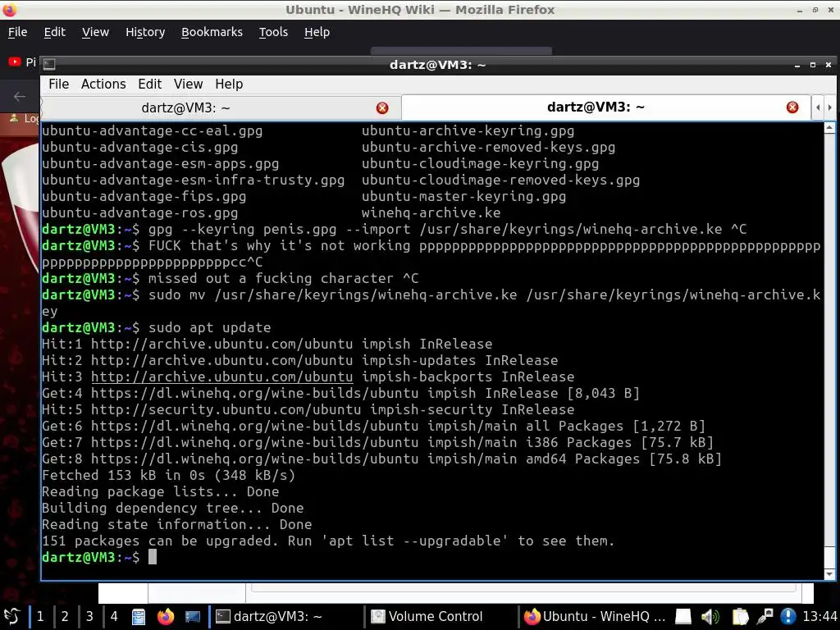Open the archive.ubuntu.com link in Hit:3 line

pos(221,377)
